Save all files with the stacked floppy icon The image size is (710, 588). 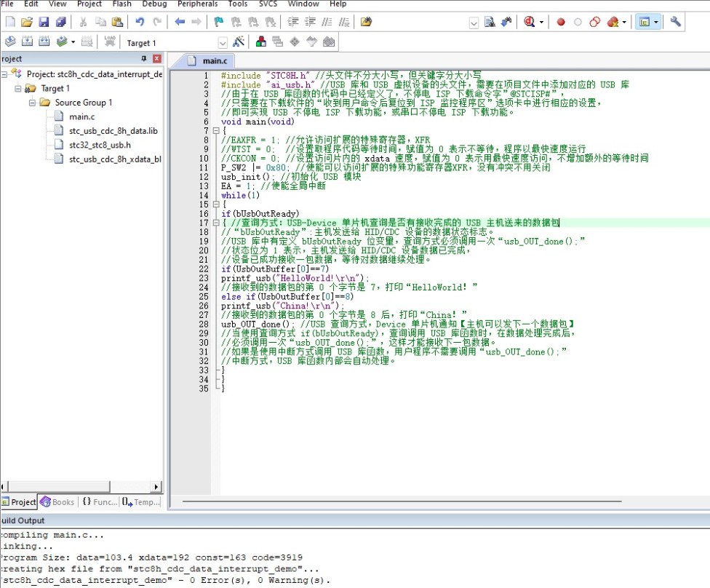[60, 22]
